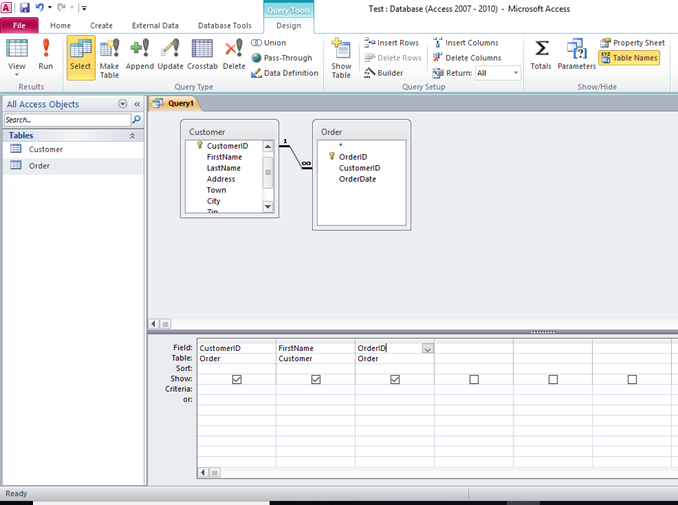Run the query with the Run icon
Viewport: 678px width, 505px height.
click(x=45, y=54)
